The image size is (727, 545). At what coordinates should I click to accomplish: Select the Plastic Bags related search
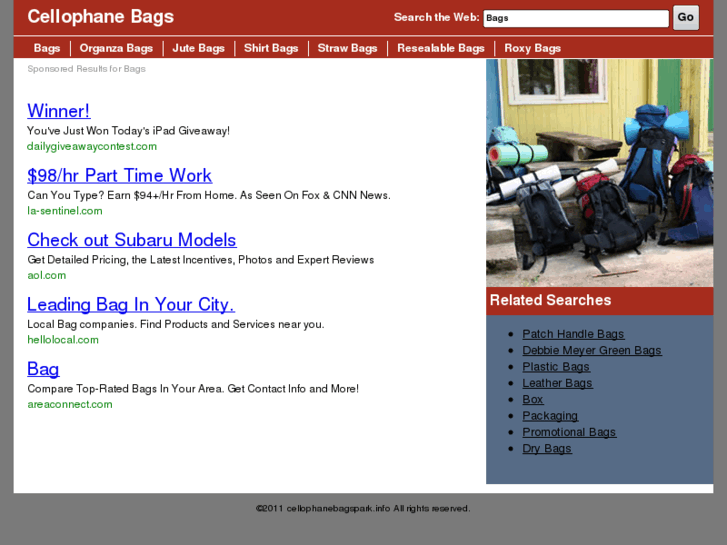[x=556, y=366]
